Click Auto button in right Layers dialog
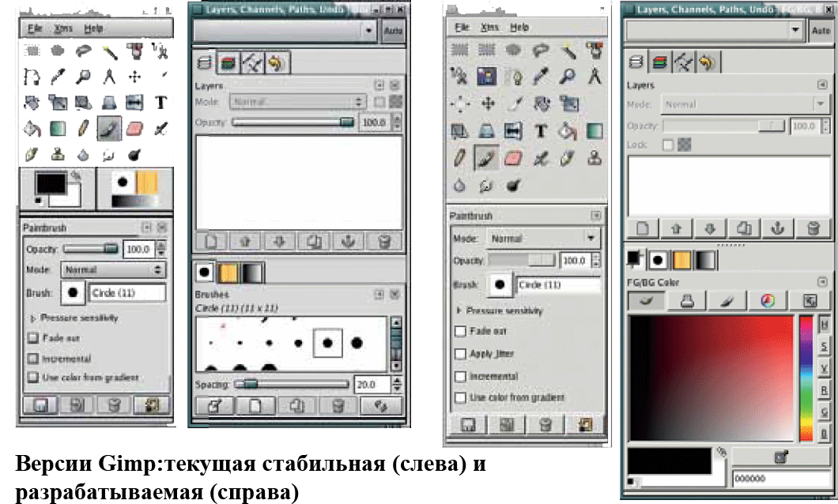Screen dimensions: 838x504 click(x=821, y=31)
